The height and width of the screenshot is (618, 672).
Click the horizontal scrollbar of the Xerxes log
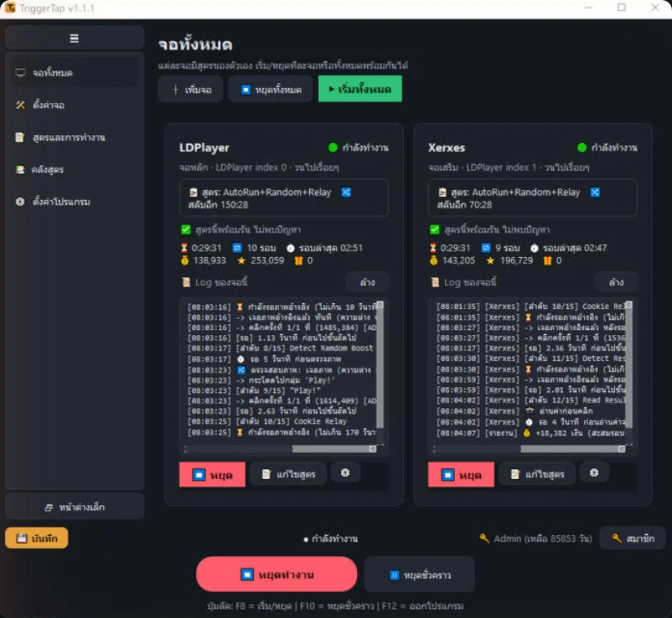coord(572,449)
